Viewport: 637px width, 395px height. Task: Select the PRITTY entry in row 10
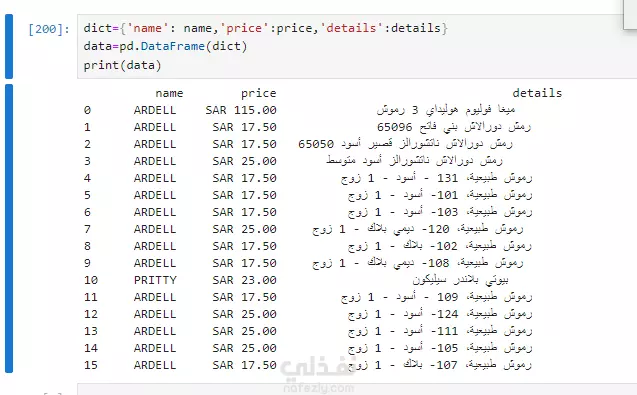pyautogui.click(x=155, y=280)
